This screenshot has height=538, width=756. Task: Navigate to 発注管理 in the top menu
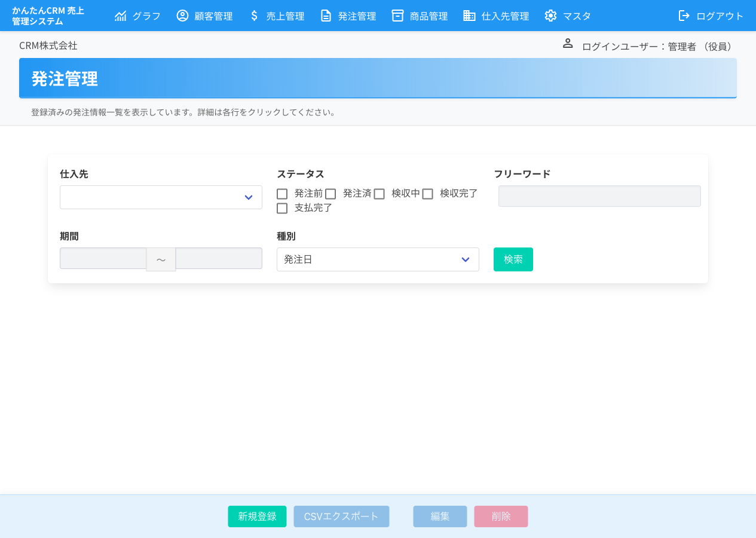[356, 16]
